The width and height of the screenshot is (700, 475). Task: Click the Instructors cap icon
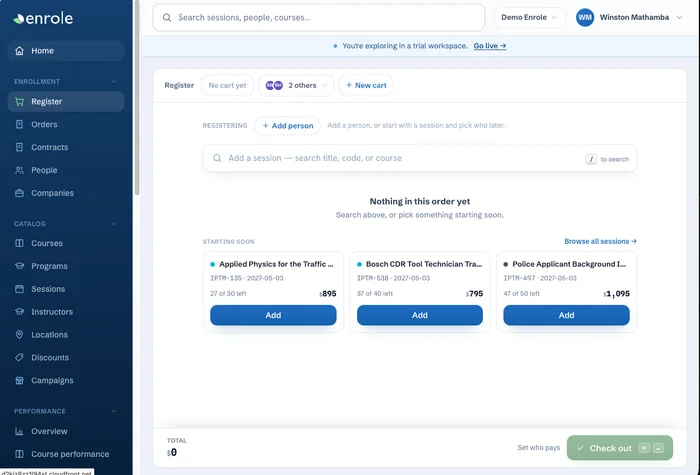[x=19, y=312]
